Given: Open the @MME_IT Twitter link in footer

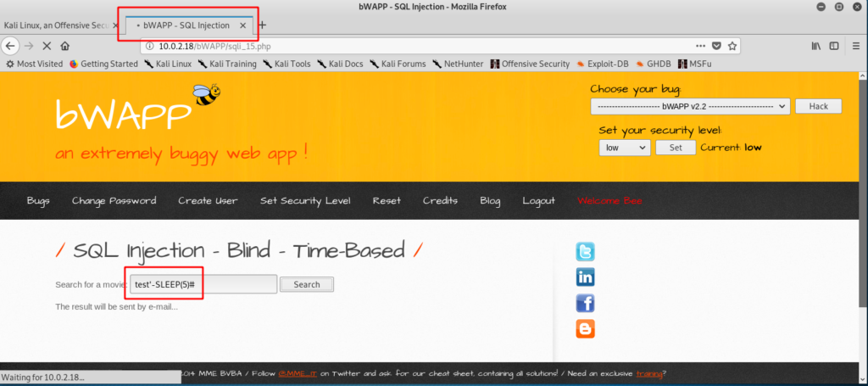Looking at the screenshot, I should [298, 374].
